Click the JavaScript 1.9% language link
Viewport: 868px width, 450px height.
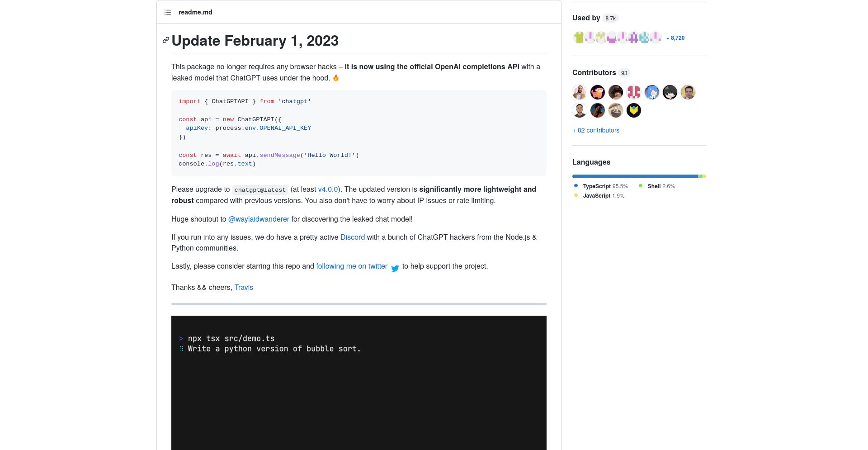click(x=604, y=196)
